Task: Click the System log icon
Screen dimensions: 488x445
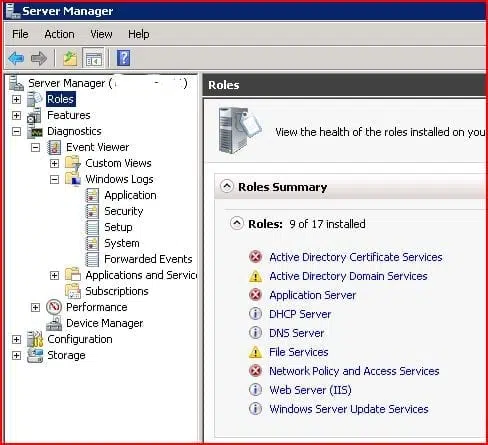Action: coord(92,243)
